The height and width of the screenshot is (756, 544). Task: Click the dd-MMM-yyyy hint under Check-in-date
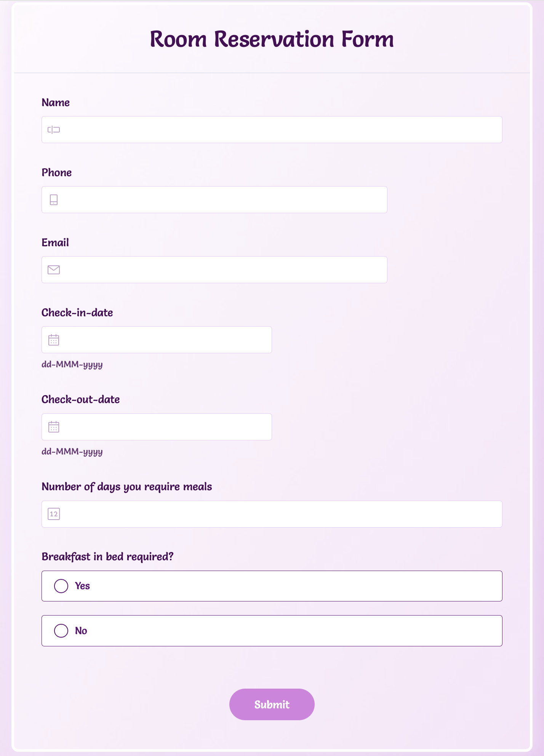click(x=72, y=364)
